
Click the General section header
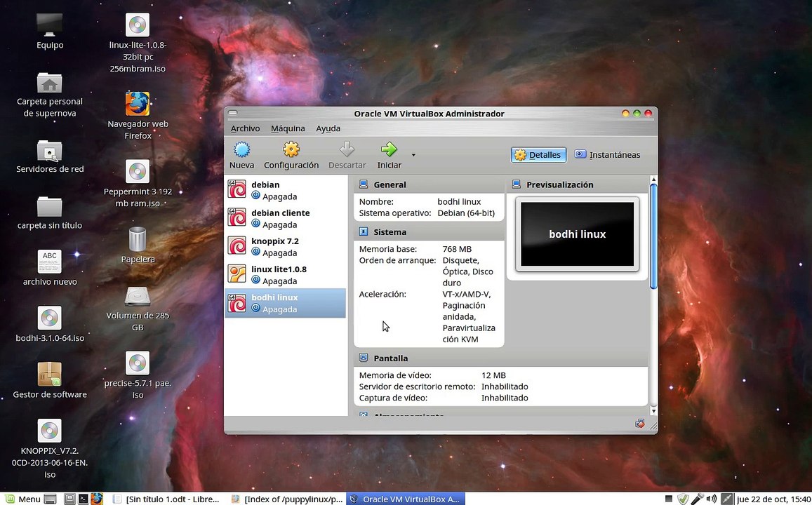(429, 184)
